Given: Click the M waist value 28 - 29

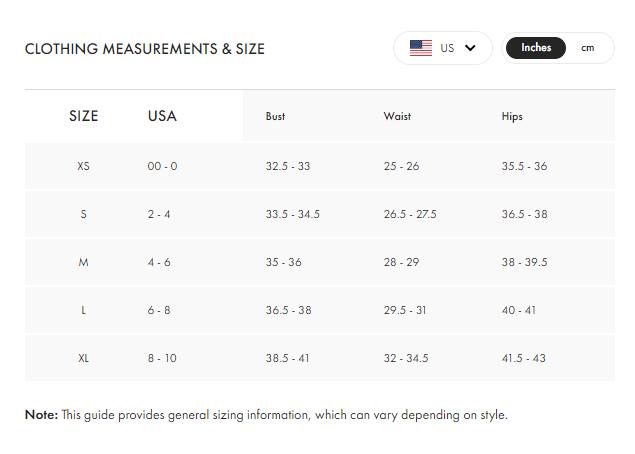Looking at the screenshot, I should coord(401,262).
